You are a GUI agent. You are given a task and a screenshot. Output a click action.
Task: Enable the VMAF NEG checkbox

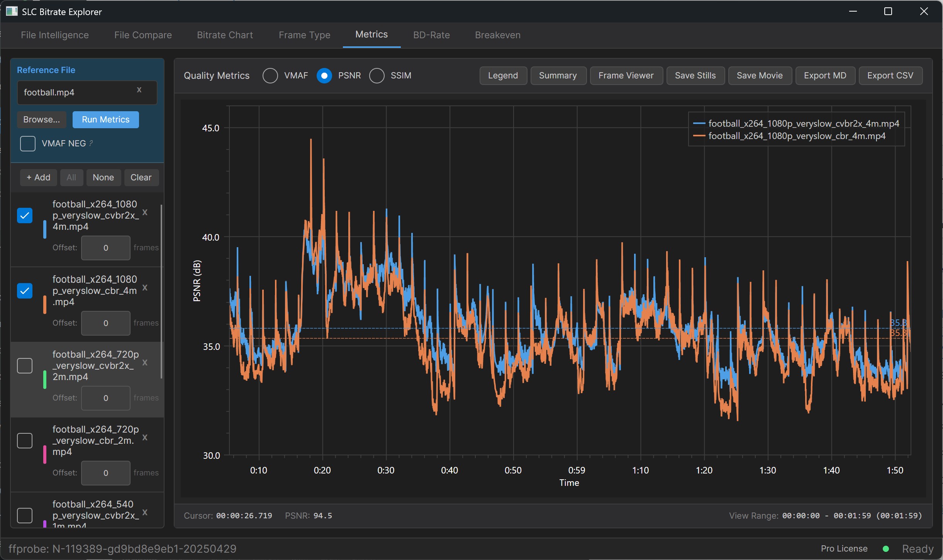[x=28, y=143]
